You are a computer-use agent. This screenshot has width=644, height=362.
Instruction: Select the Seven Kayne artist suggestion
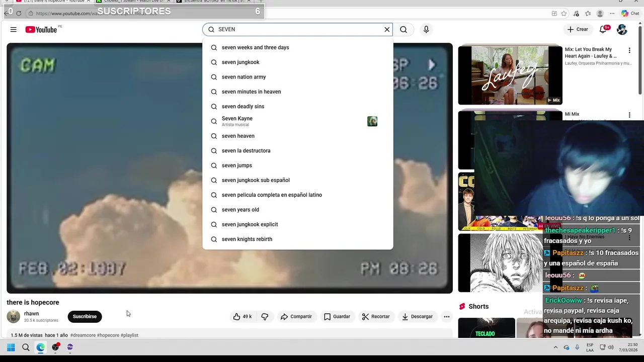pyautogui.click(x=298, y=121)
